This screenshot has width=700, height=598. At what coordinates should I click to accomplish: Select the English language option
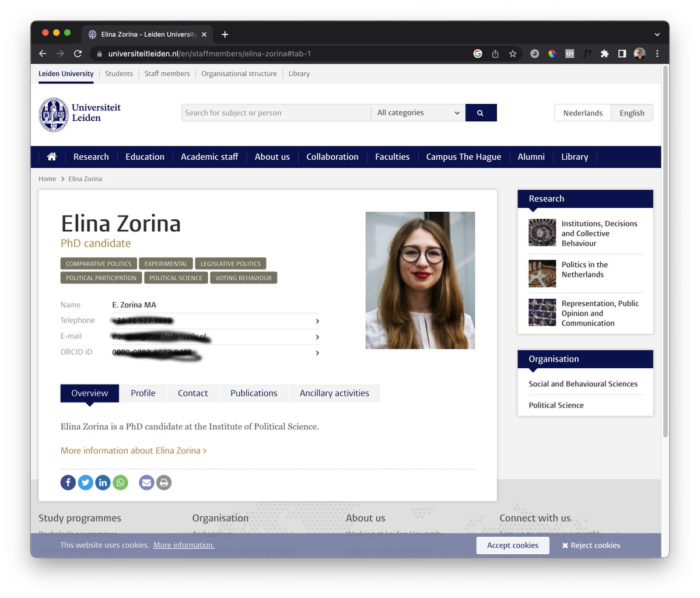click(632, 113)
